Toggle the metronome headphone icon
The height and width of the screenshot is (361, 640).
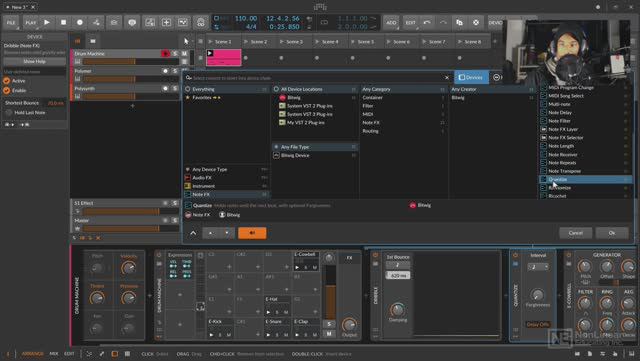click(200, 22)
